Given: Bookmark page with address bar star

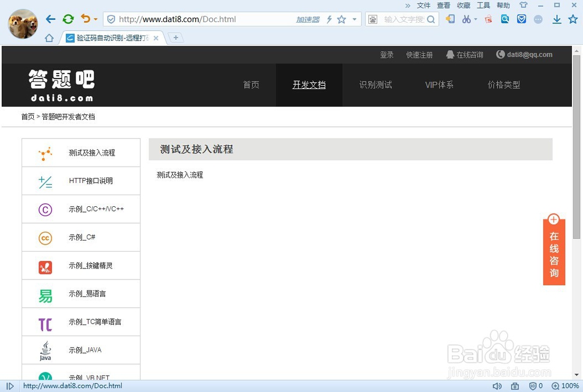Looking at the screenshot, I should (x=341, y=19).
